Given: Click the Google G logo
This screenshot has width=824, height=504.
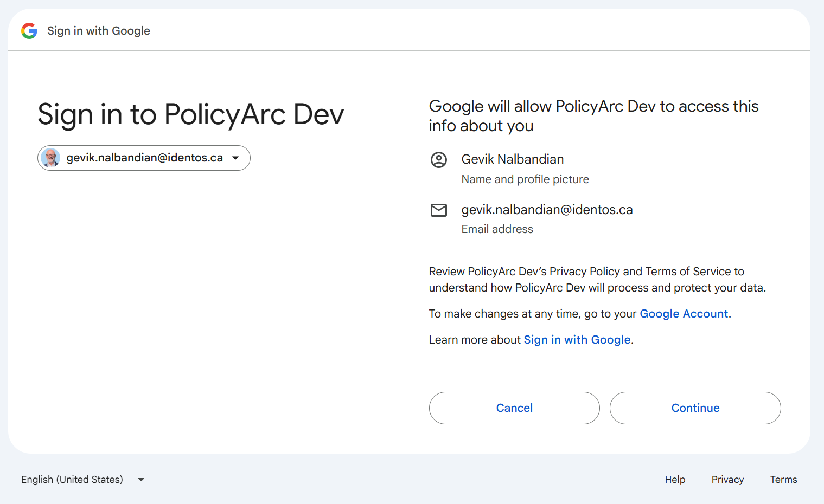Looking at the screenshot, I should click(x=29, y=31).
